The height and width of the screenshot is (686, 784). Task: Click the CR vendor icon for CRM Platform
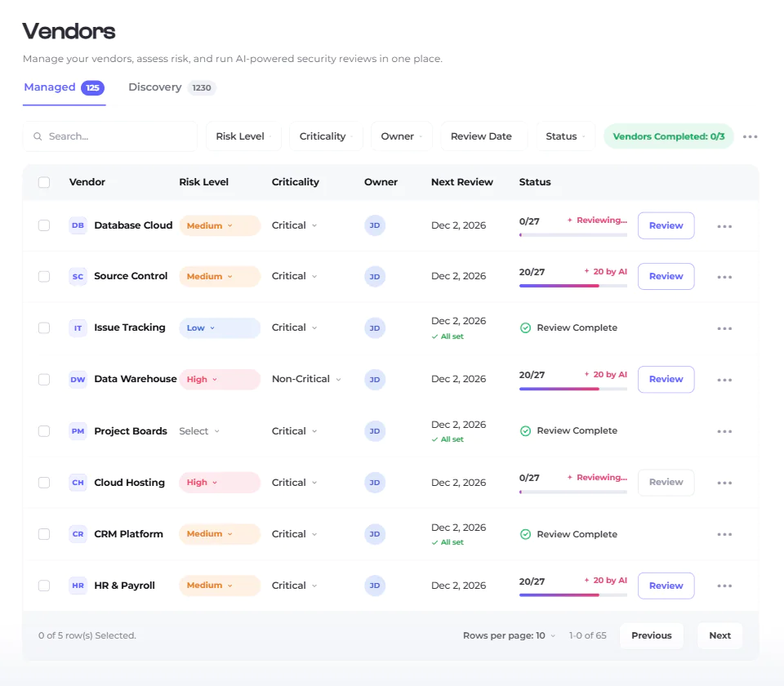(x=78, y=534)
